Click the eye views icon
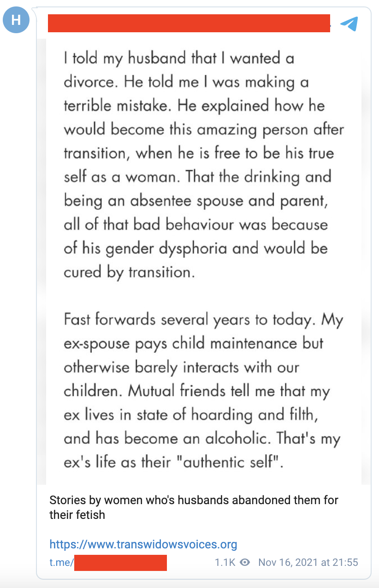379x588 pixels. coord(245,563)
